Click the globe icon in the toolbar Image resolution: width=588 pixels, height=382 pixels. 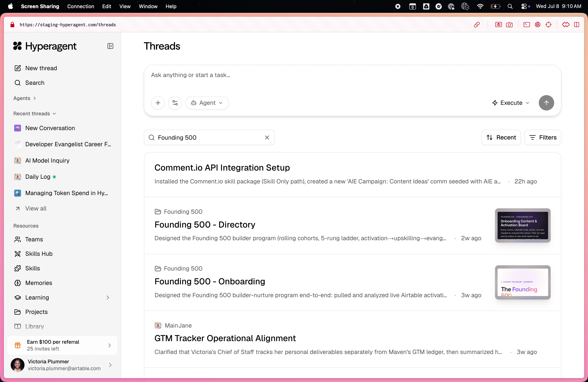(537, 25)
